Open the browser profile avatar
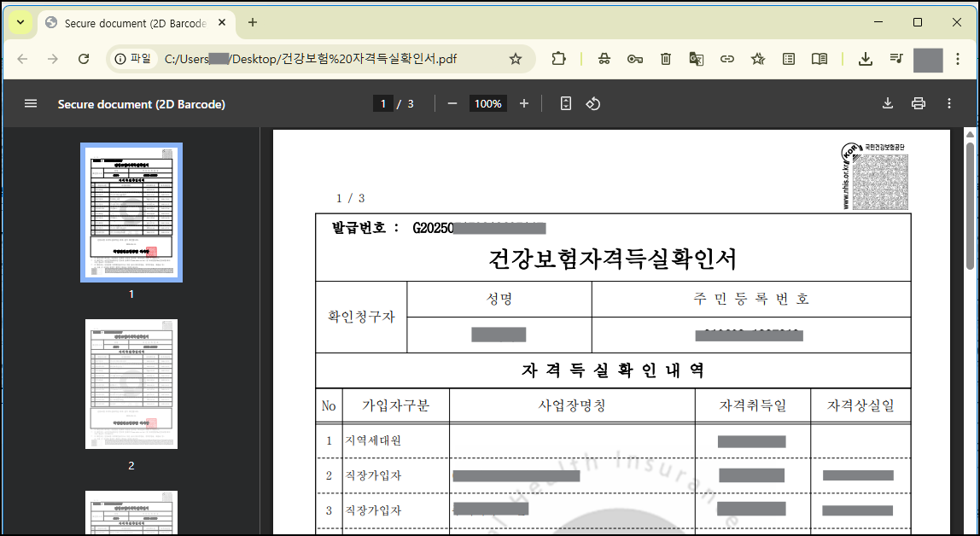The height and width of the screenshot is (536, 980). pos(927,60)
